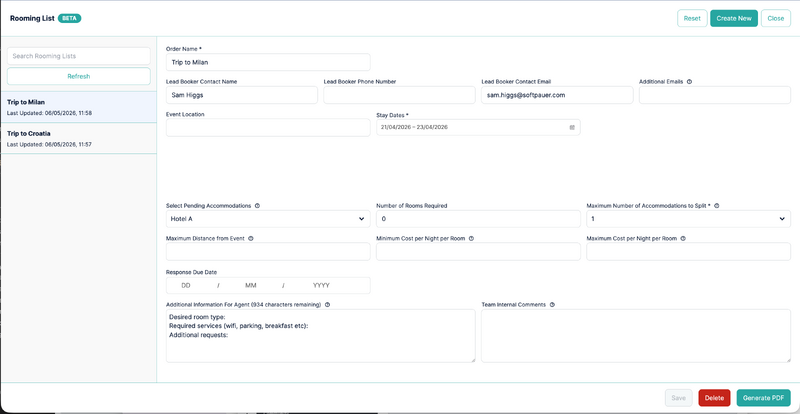This screenshot has width=800, height=414.
Task: Click Lead Booker Phone Number field
Action: (x=399, y=95)
